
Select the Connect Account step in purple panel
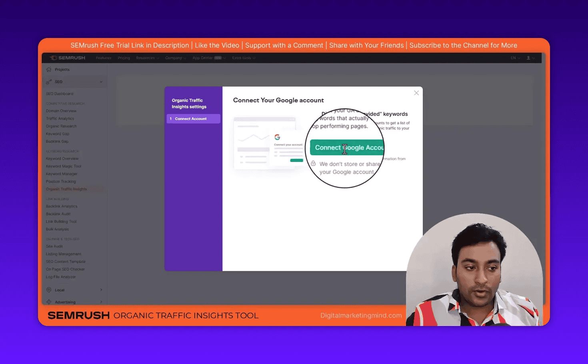[193, 118]
